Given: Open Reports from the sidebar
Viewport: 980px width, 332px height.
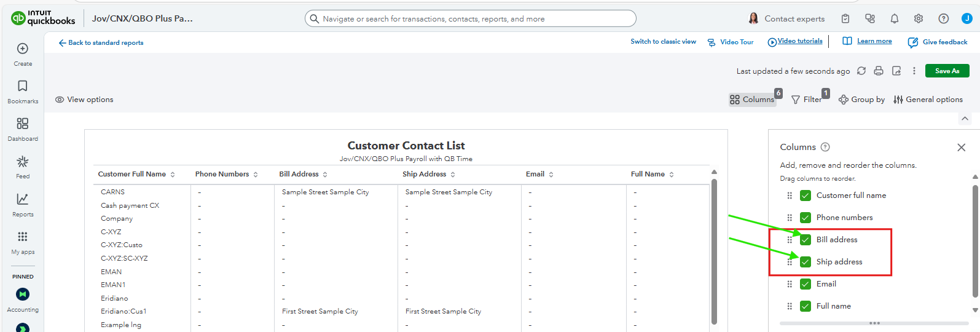Looking at the screenshot, I should [23, 204].
